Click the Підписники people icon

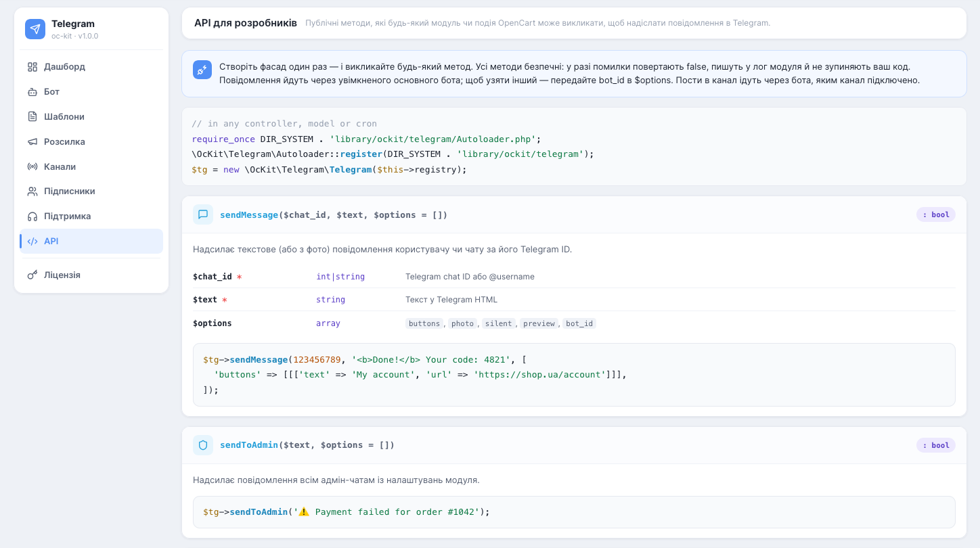click(x=32, y=191)
